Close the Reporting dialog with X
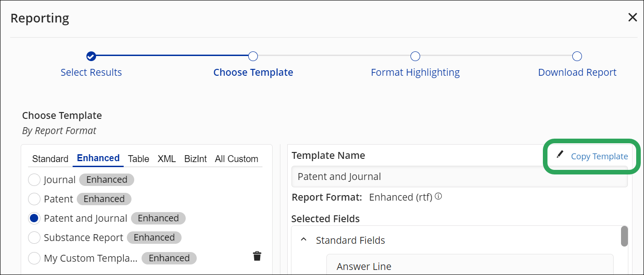Screen dimensions: 644x275 click(x=633, y=17)
